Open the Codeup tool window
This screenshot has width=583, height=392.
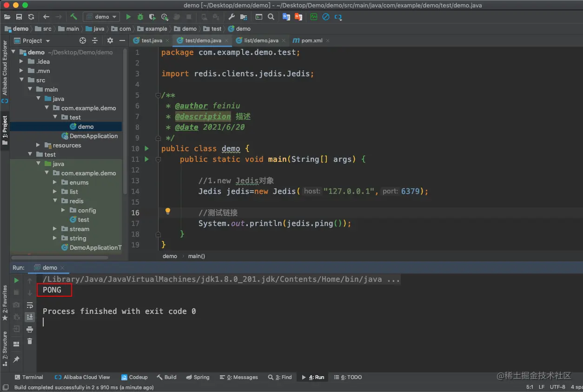134,377
